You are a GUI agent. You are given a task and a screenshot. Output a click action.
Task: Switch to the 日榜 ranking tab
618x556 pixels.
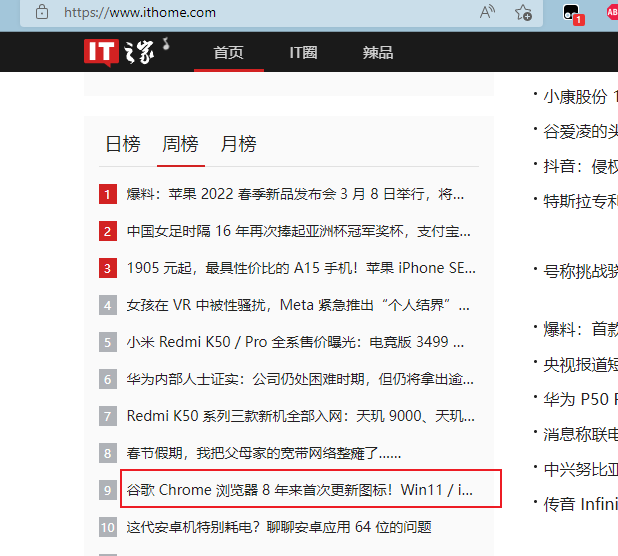coord(123,144)
